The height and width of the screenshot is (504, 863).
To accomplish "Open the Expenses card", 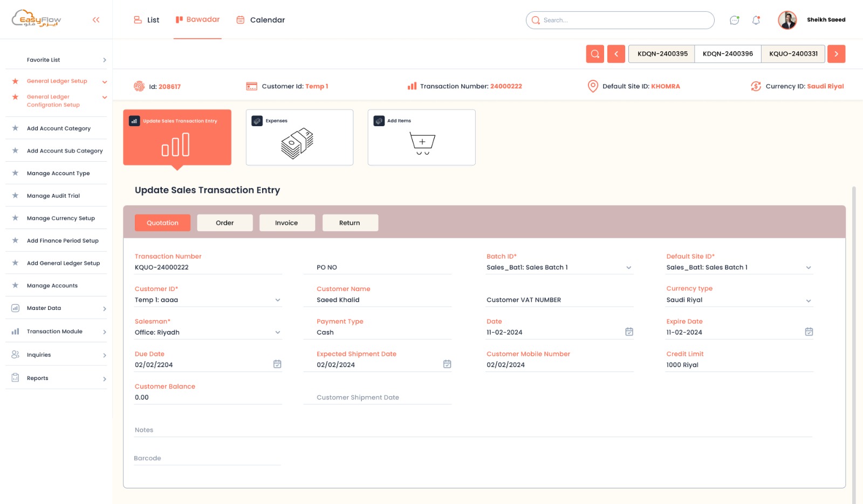I will 299,137.
